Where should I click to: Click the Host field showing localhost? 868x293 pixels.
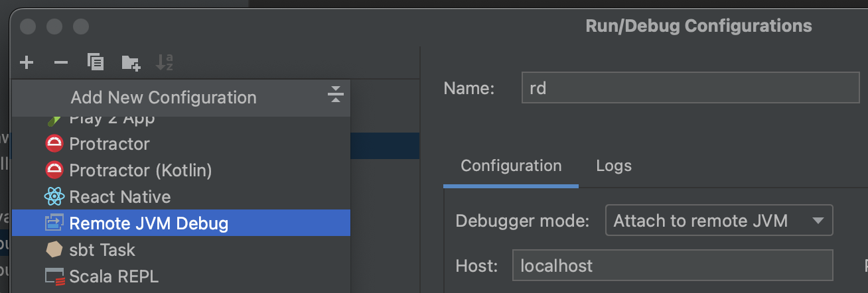[x=672, y=266]
